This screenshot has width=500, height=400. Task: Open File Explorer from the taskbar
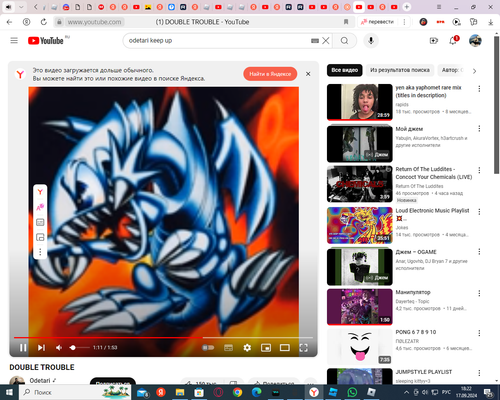pyautogui.click(x=180, y=392)
